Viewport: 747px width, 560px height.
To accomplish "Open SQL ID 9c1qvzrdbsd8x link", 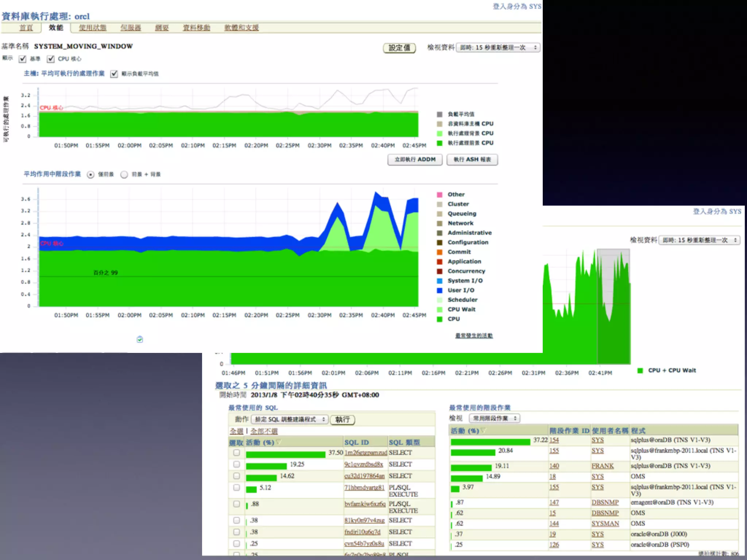I will (x=364, y=464).
